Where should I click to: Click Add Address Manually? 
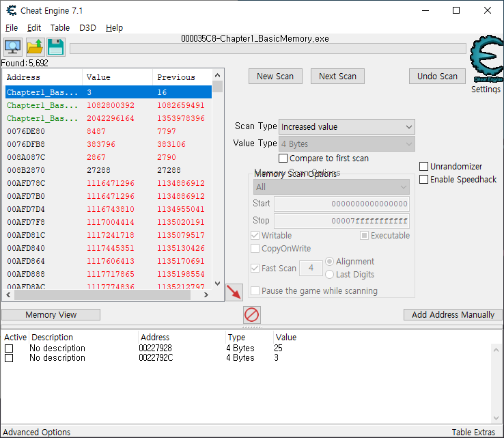tap(453, 314)
